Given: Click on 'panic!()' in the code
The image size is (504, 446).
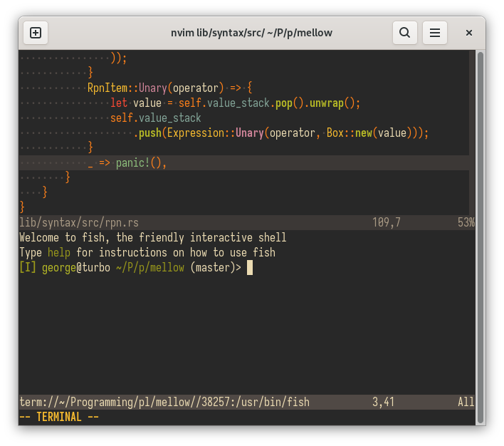Looking at the screenshot, I should [141, 162].
